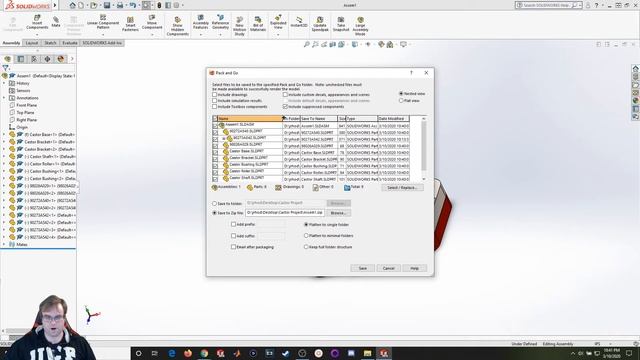Screen dimensions: 640x360
Task: Enable Include simulation results checkbox
Action: tap(214, 100)
